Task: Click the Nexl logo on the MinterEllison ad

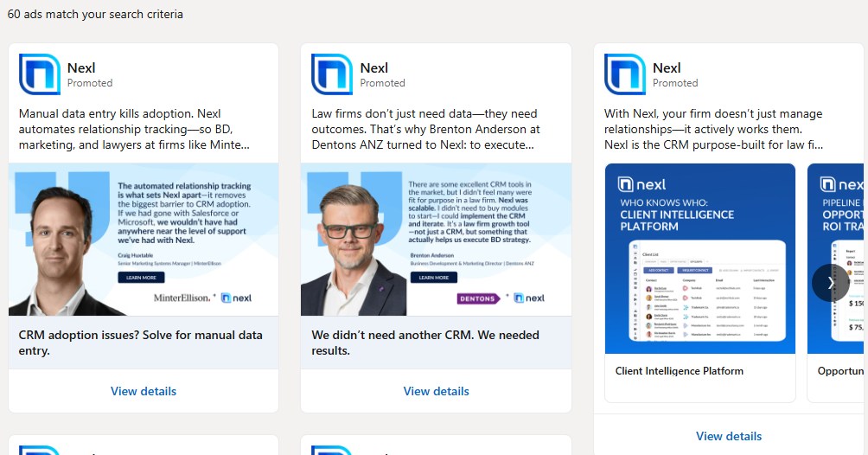Action: coord(40,74)
